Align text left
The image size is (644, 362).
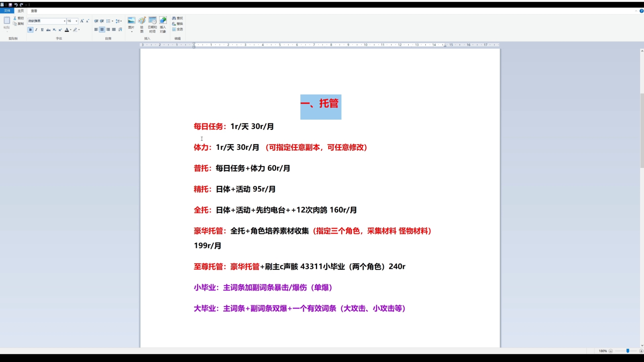click(x=96, y=29)
